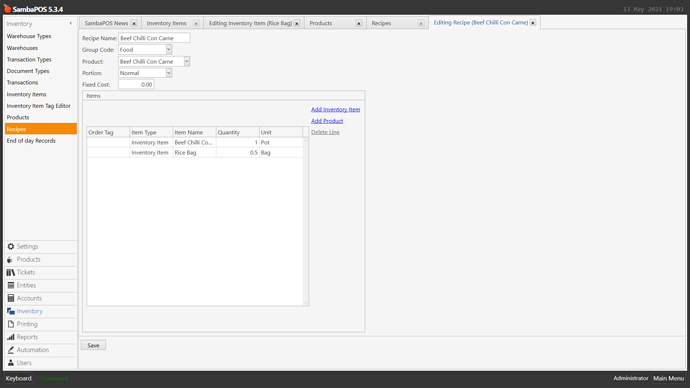Select Recipes in the sidebar
The height and width of the screenshot is (388, 690).
(40, 129)
